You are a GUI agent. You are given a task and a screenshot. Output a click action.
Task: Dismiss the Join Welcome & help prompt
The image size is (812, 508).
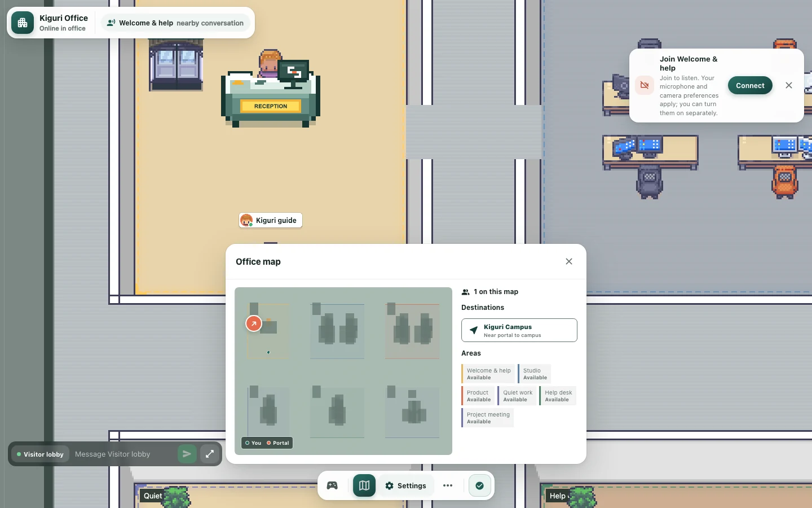click(789, 85)
